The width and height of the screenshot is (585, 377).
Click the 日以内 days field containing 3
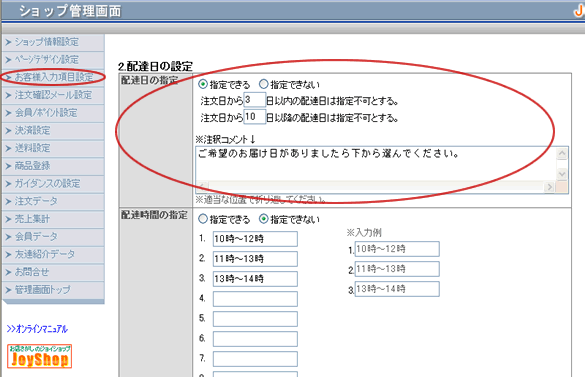tap(254, 100)
